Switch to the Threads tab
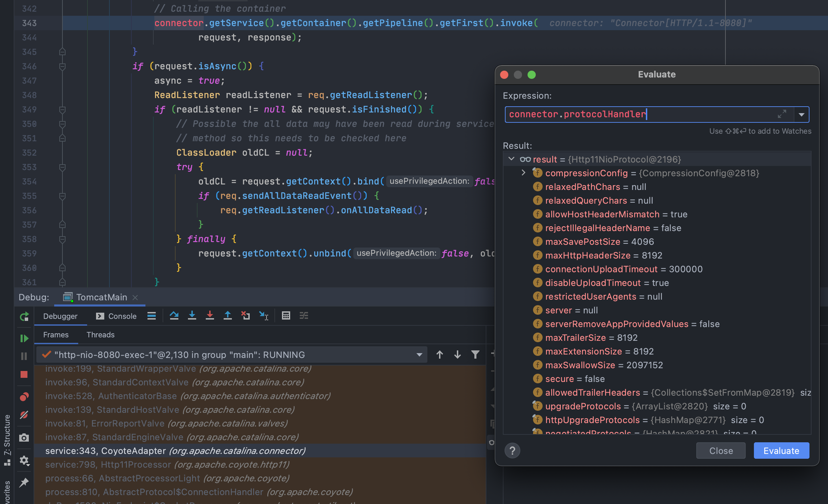828x504 pixels. pos(100,335)
